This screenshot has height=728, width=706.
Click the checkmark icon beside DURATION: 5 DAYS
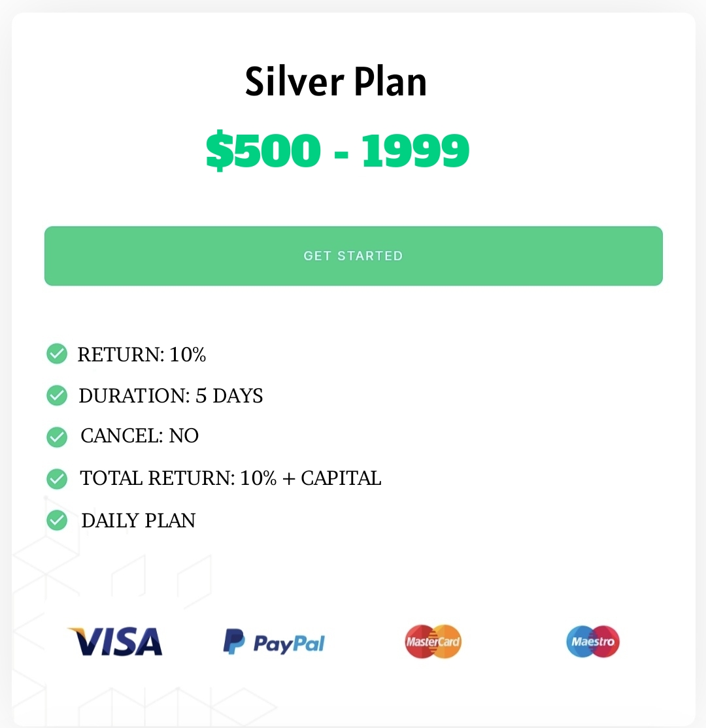tap(57, 395)
